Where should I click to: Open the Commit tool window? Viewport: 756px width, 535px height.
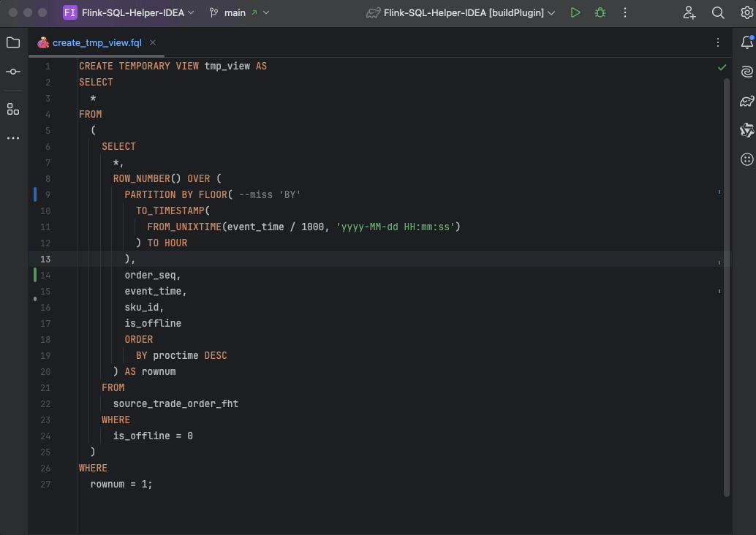(13, 72)
